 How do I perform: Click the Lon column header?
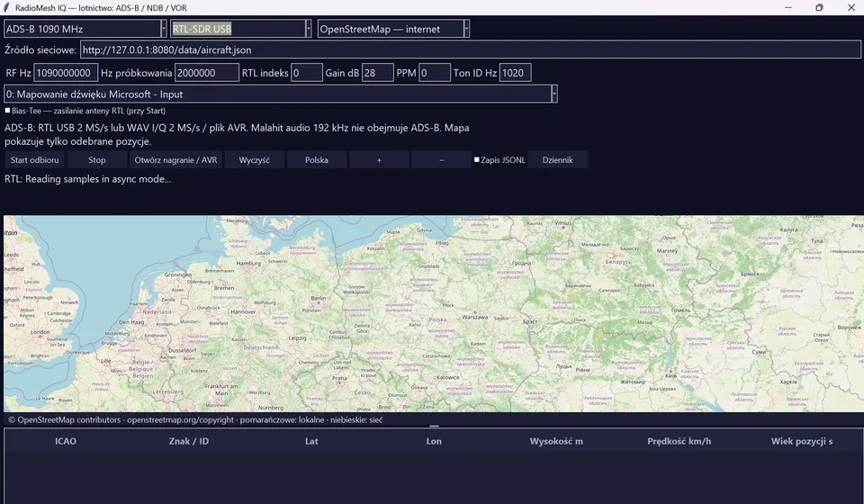pyautogui.click(x=434, y=441)
